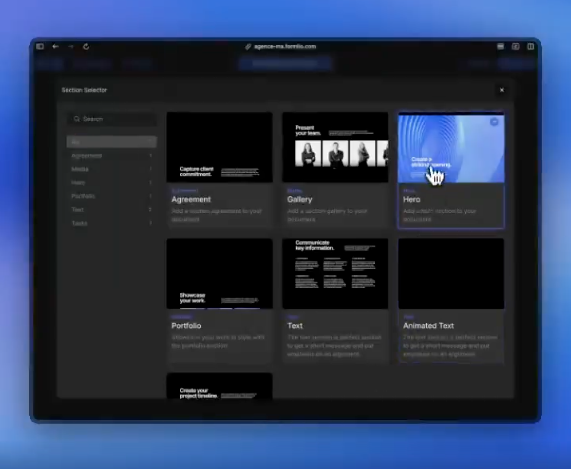Image resolution: width=571 pixels, height=469 pixels.
Task: Click the browser forward arrow
Action: (x=71, y=46)
